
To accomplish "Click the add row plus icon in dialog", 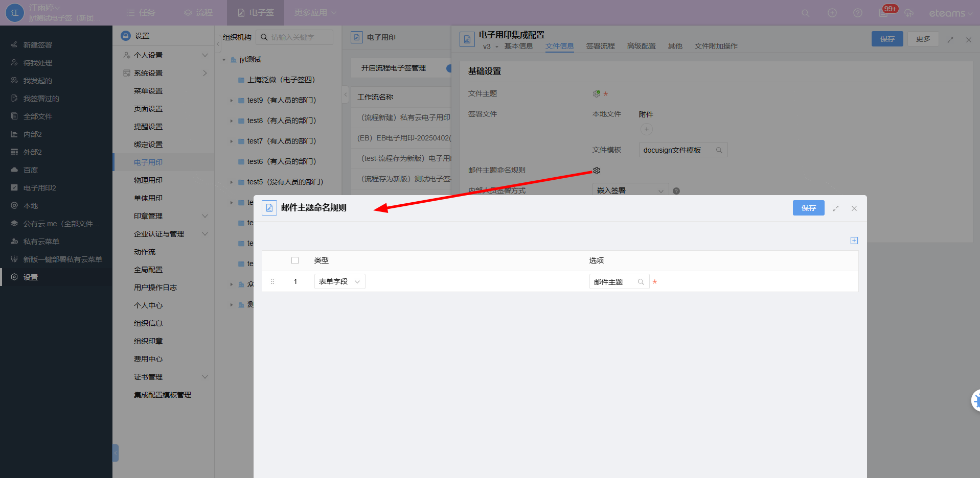I will pyautogui.click(x=854, y=241).
